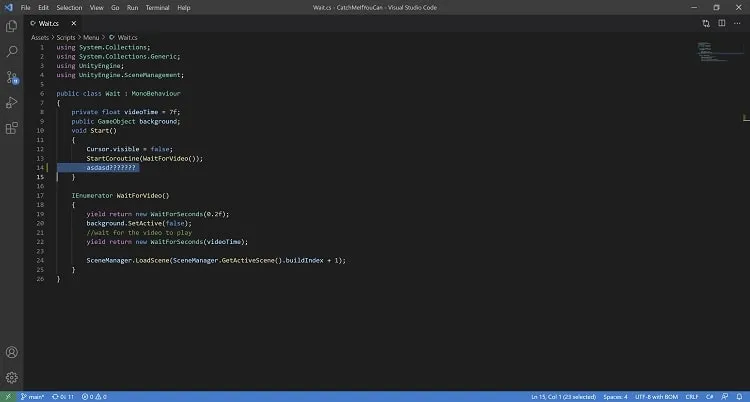This screenshot has height=402, width=750.
Task: Click the main branch indicator in status bar
Action: tap(33, 397)
